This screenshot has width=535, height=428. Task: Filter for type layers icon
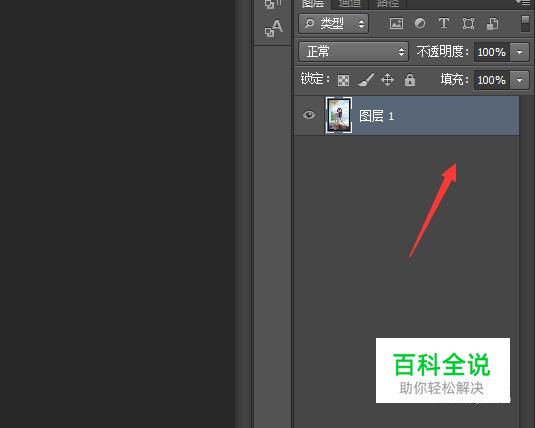click(x=444, y=24)
